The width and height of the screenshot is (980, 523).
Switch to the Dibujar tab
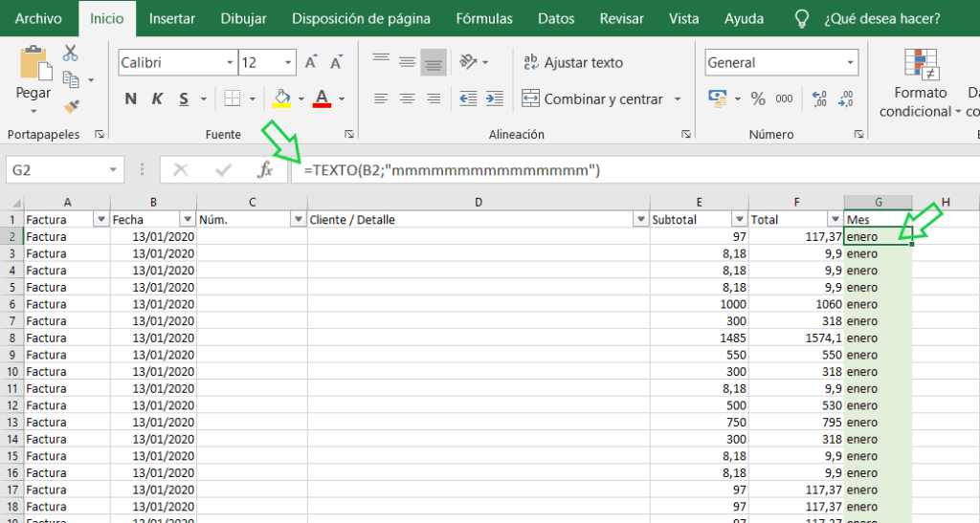coord(243,19)
